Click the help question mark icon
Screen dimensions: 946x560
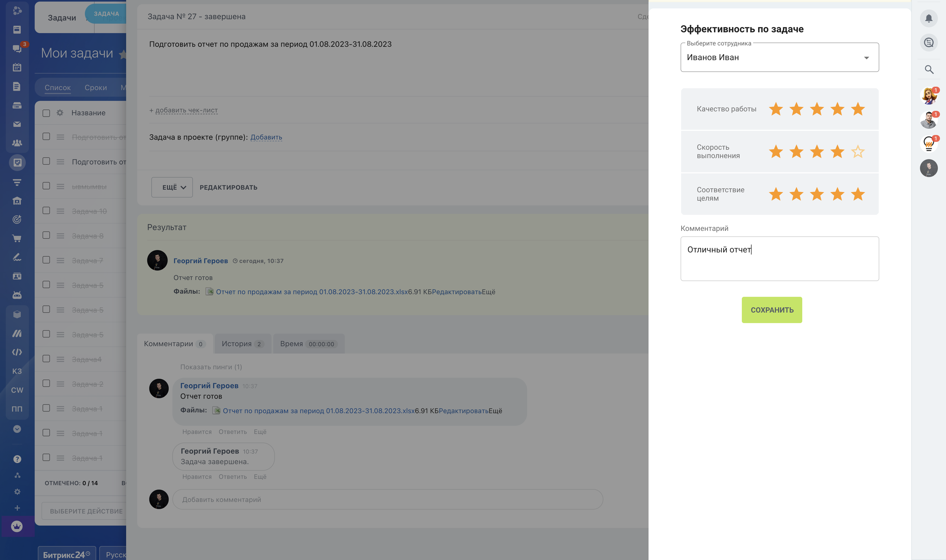point(17,459)
